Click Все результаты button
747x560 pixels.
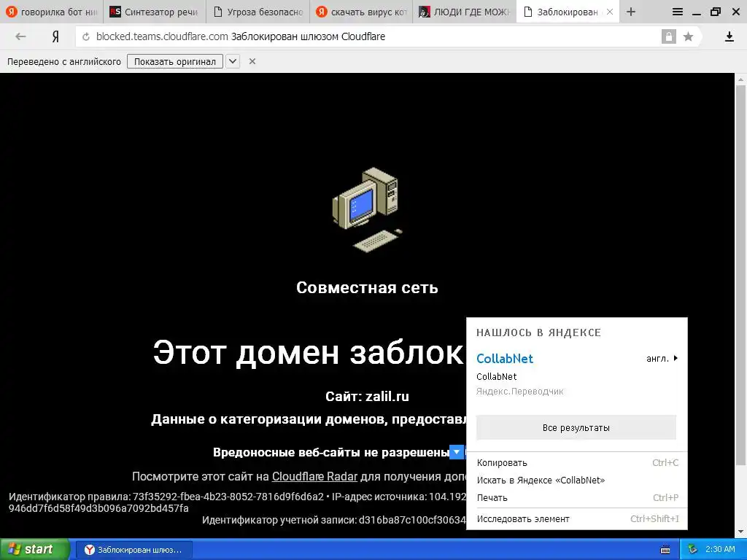[x=576, y=427]
